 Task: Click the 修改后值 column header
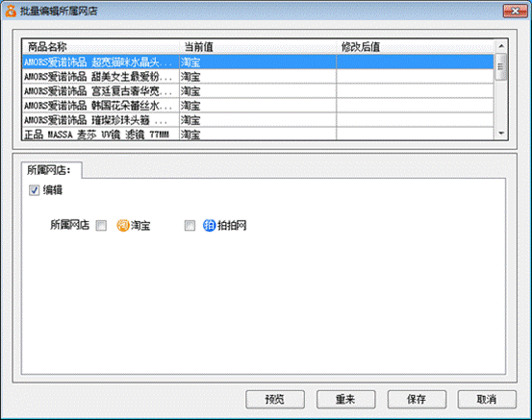(x=416, y=47)
